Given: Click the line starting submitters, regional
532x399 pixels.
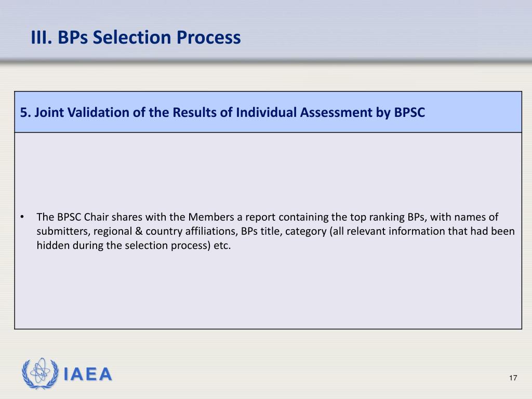Looking at the screenshot, I should (275, 231).
